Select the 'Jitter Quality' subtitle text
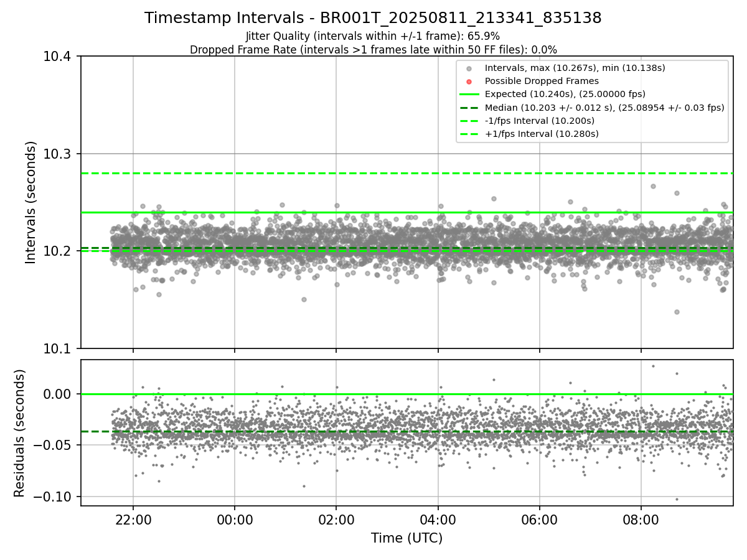 tap(373, 37)
